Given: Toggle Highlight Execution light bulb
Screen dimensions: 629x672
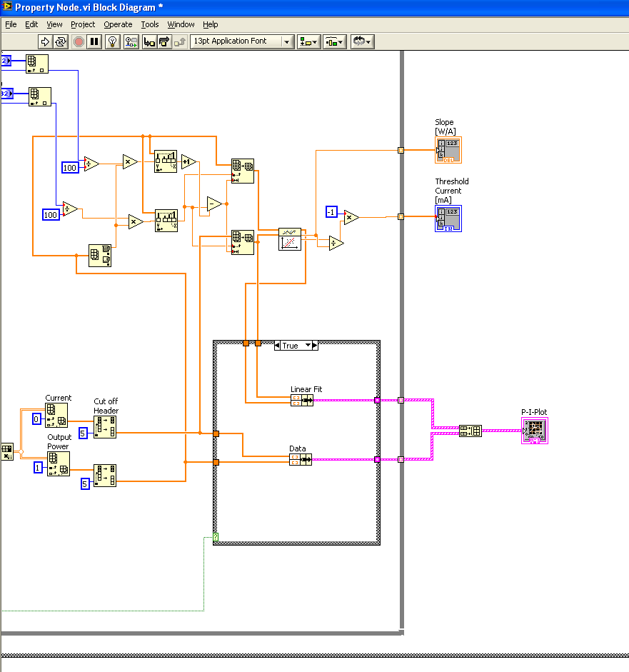Looking at the screenshot, I should tap(113, 41).
